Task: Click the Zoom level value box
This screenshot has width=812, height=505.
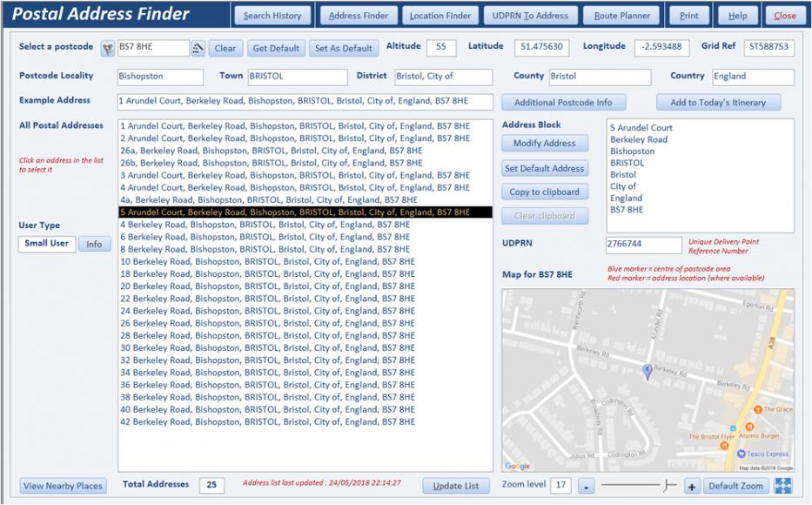Action: [x=560, y=485]
